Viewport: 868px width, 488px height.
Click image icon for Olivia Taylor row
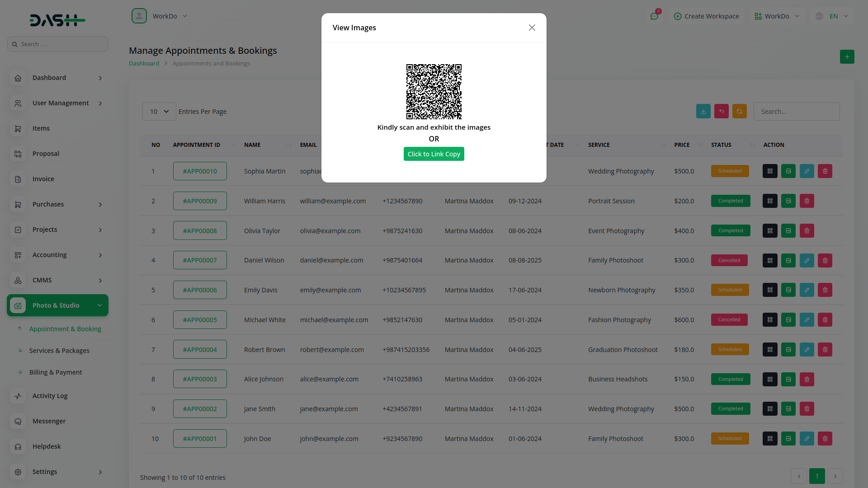click(x=788, y=231)
